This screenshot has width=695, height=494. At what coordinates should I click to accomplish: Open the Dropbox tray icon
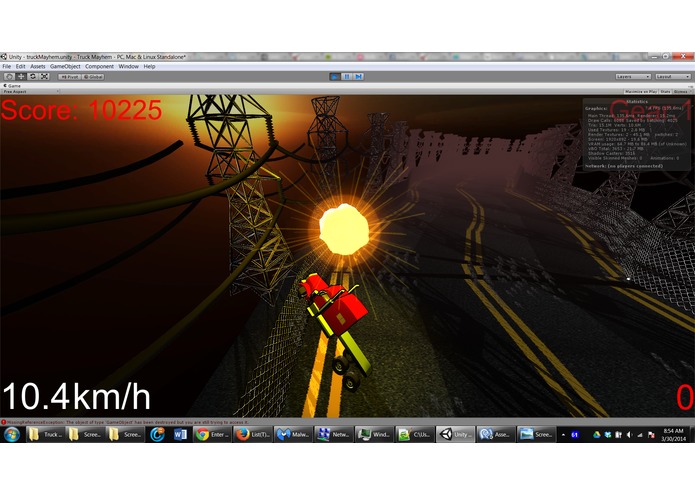pyautogui.click(x=608, y=435)
